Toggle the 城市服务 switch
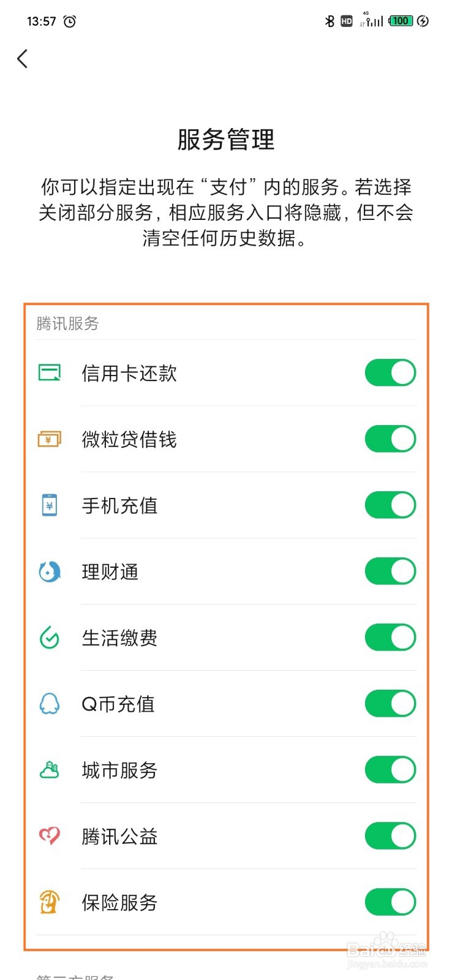Image resolution: width=452 pixels, height=980 pixels. (390, 770)
